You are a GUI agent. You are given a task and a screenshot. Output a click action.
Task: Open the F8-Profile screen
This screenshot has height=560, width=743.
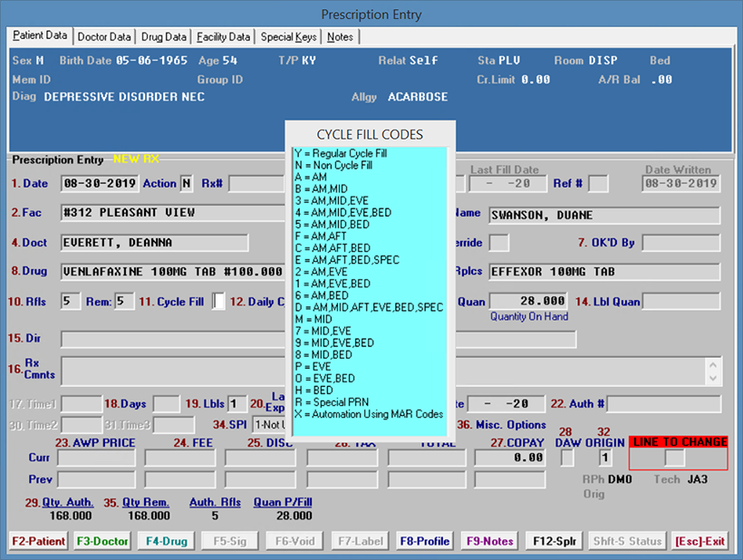point(424,540)
